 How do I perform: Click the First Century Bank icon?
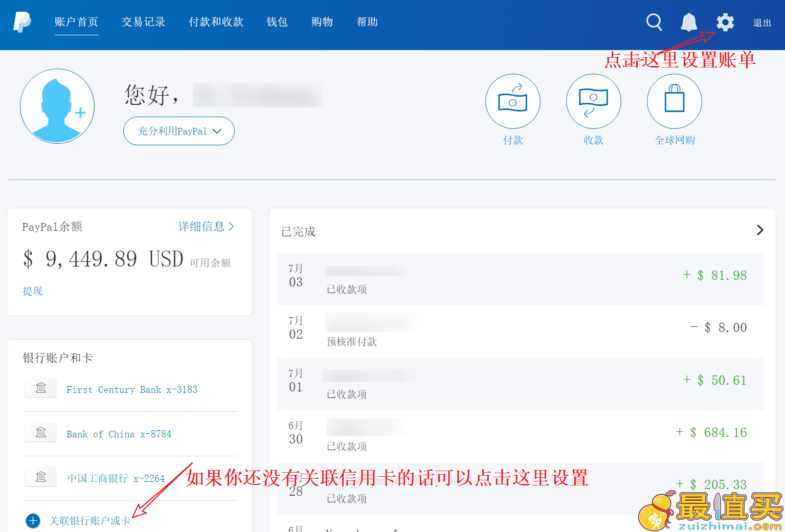point(41,388)
